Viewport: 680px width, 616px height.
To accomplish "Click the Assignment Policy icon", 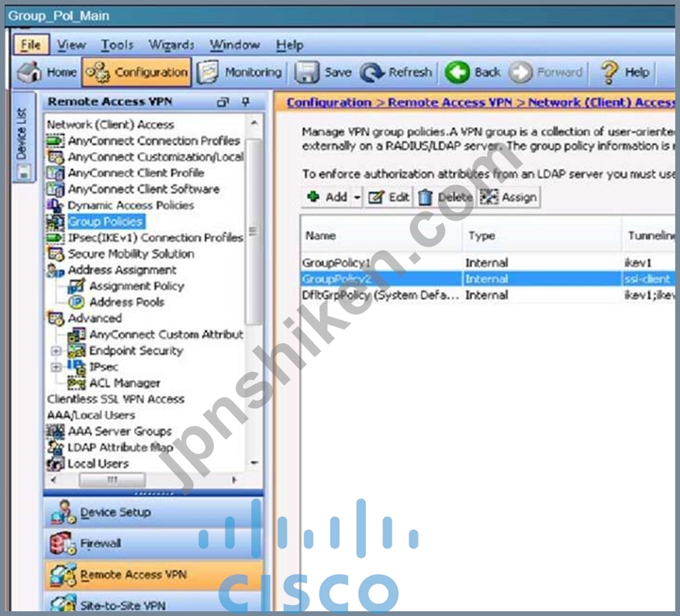I will [76, 286].
